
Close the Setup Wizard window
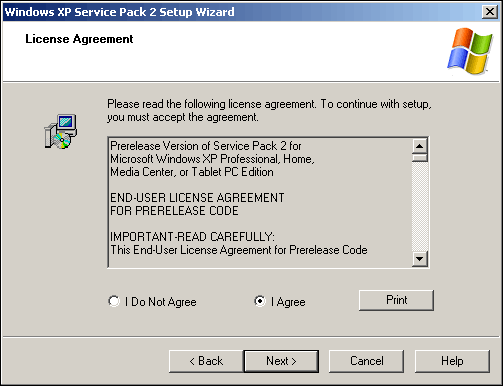click(490, 12)
